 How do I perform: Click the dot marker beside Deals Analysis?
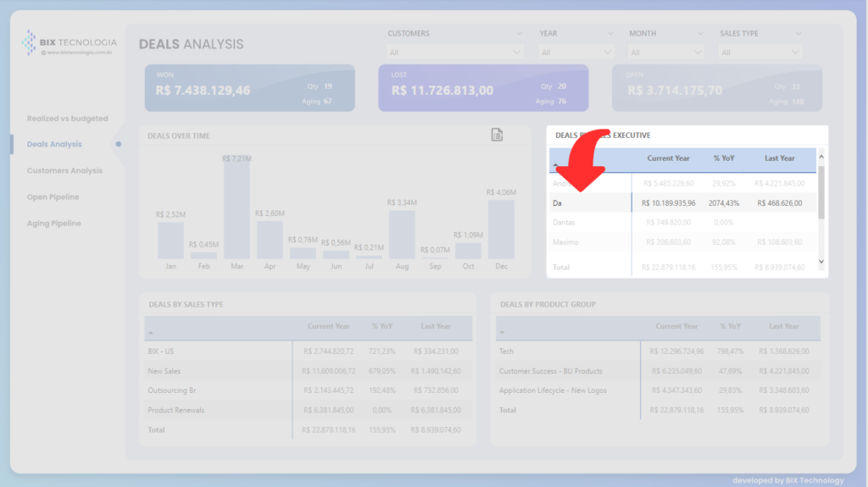[119, 144]
